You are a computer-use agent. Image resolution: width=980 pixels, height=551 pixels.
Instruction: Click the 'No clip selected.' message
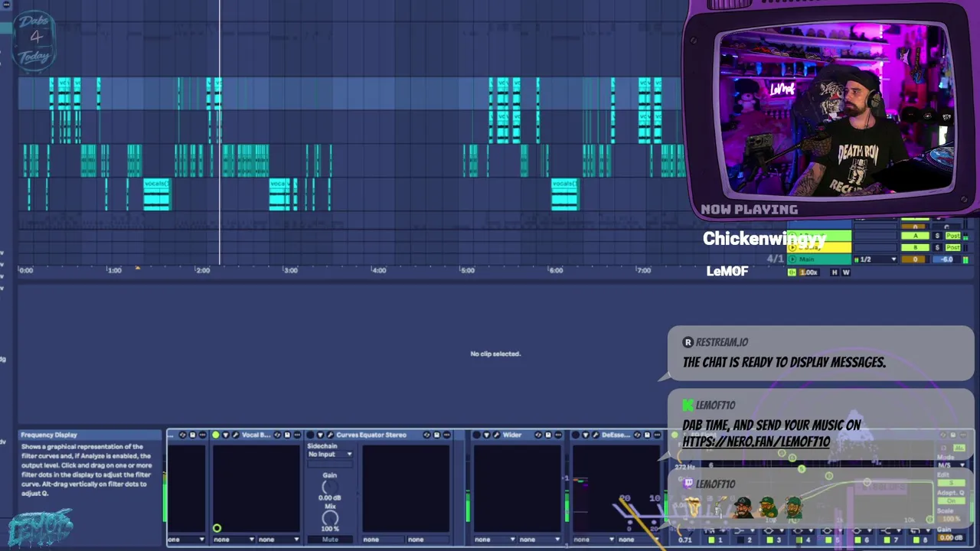pyautogui.click(x=495, y=354)
